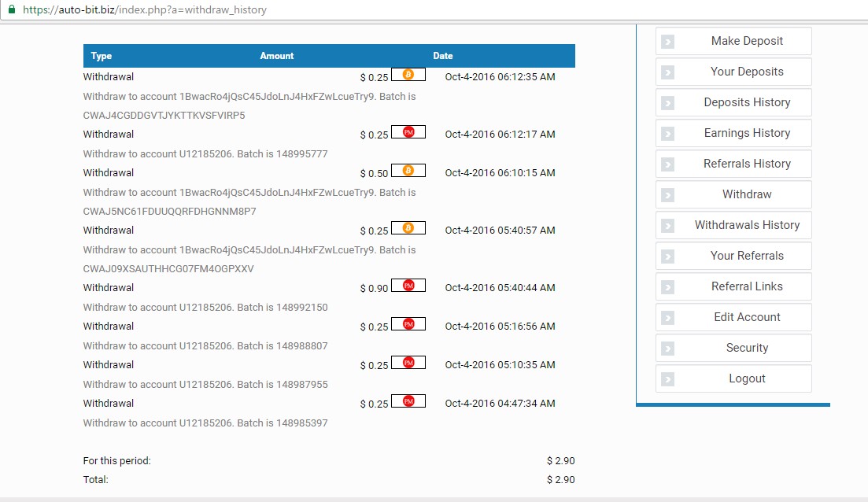Click arrow icon beside Earnings History

tap(667, 134)
